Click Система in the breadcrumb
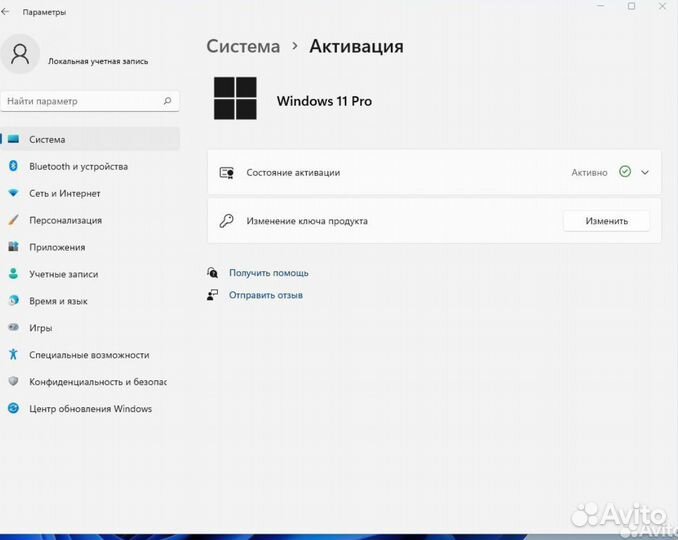 [243, 46]
